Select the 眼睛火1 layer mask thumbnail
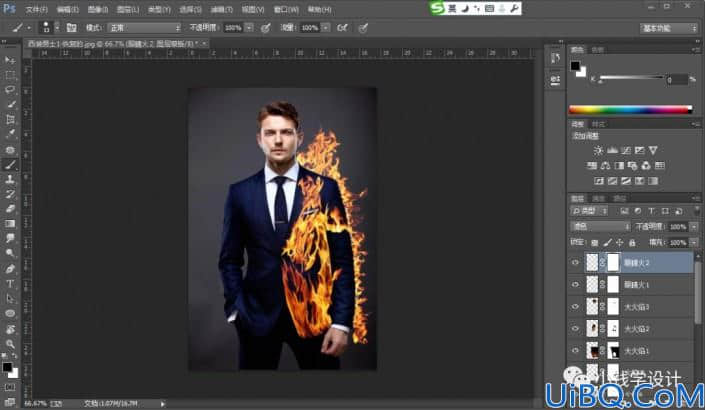 click(613, 285)
